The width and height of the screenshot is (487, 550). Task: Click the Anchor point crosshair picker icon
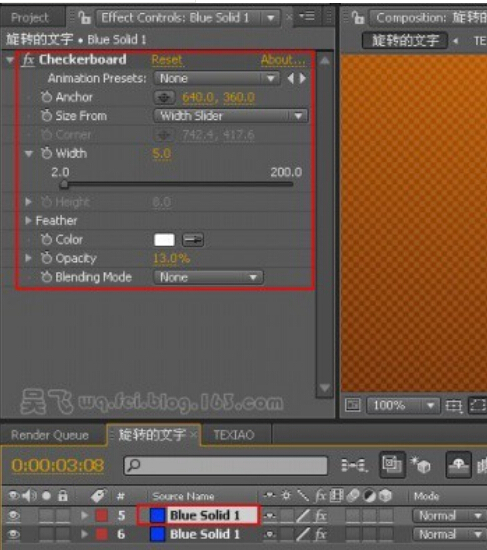coord(164,98)
